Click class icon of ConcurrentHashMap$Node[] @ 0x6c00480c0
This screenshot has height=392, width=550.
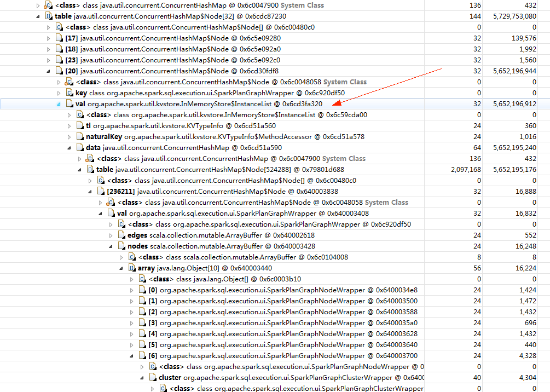click(59, 27)
